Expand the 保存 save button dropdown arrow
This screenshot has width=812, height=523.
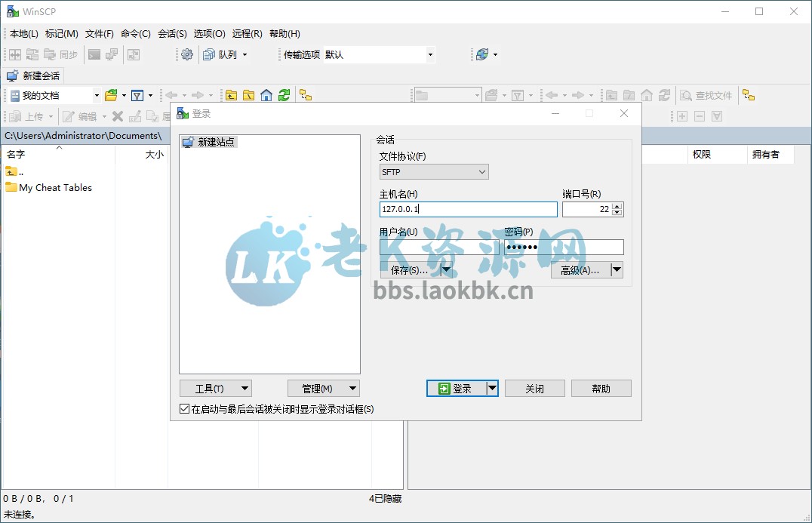click(446, 269)
